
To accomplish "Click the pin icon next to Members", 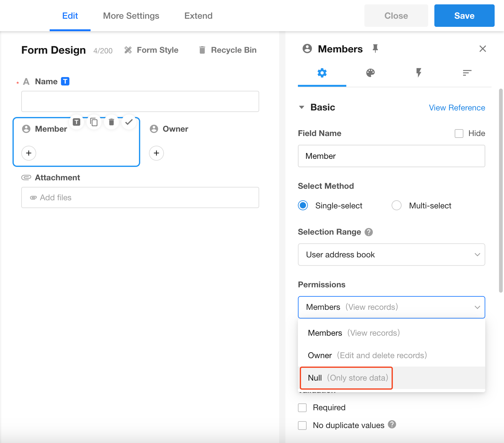I will click(375, 49).
